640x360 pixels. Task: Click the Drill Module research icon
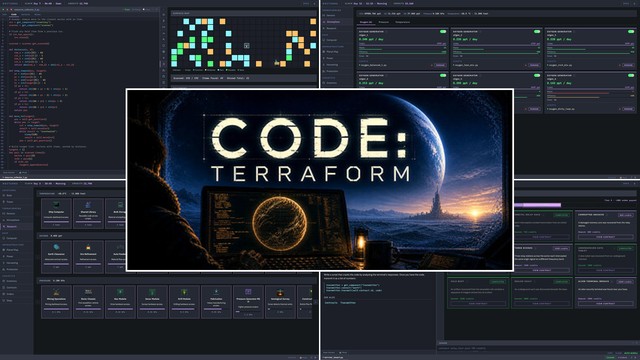184,292
